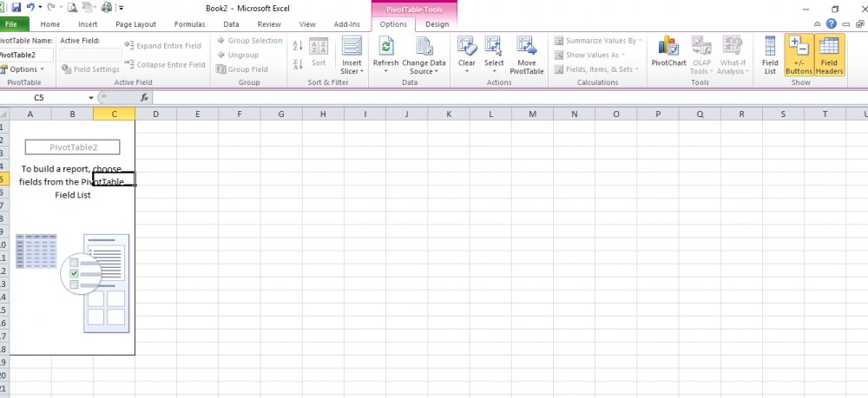Open the Add-Ins tab
Screen dimensions: 868x398
(347, 24)
